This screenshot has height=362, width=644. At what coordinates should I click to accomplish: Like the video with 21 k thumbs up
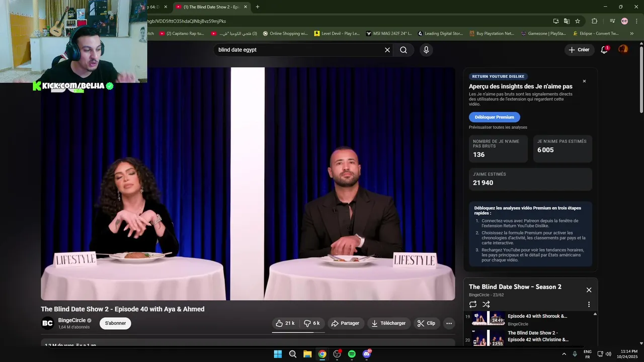pos(285,323)
